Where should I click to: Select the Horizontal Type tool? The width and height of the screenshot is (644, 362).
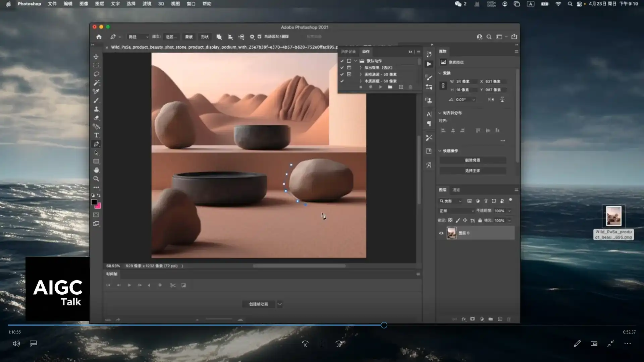(96, 135)
